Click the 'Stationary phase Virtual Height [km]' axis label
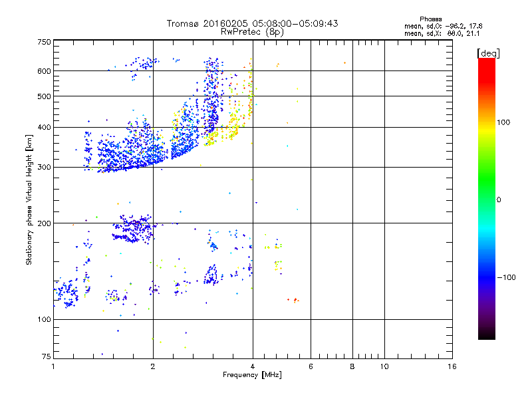532x399 pixels. pos(29,199)
